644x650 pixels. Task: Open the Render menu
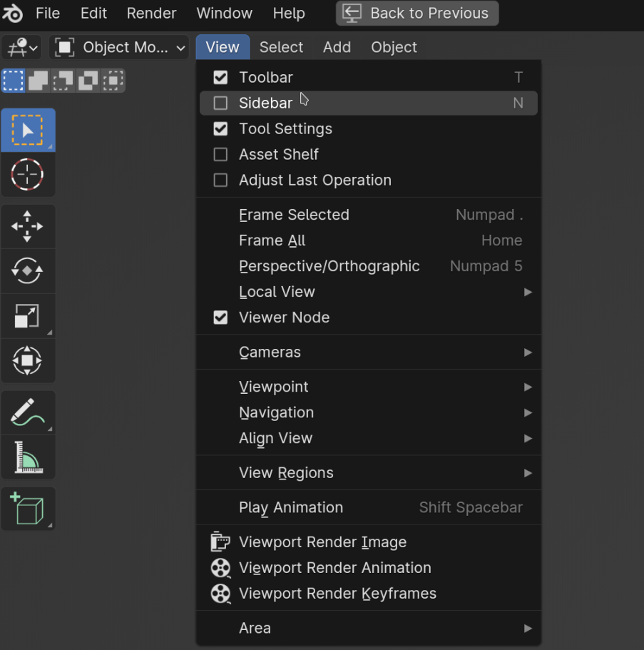point(151,13)
